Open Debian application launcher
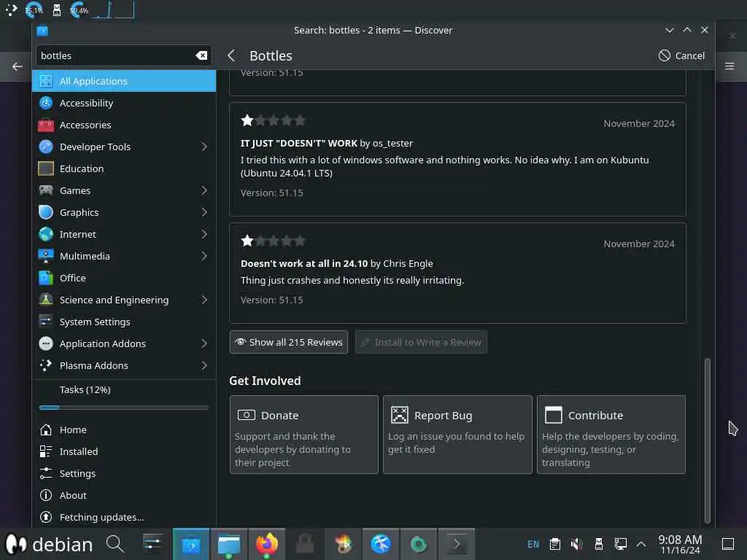The height and width of the screenshot is (560, 747). point(50,544)
